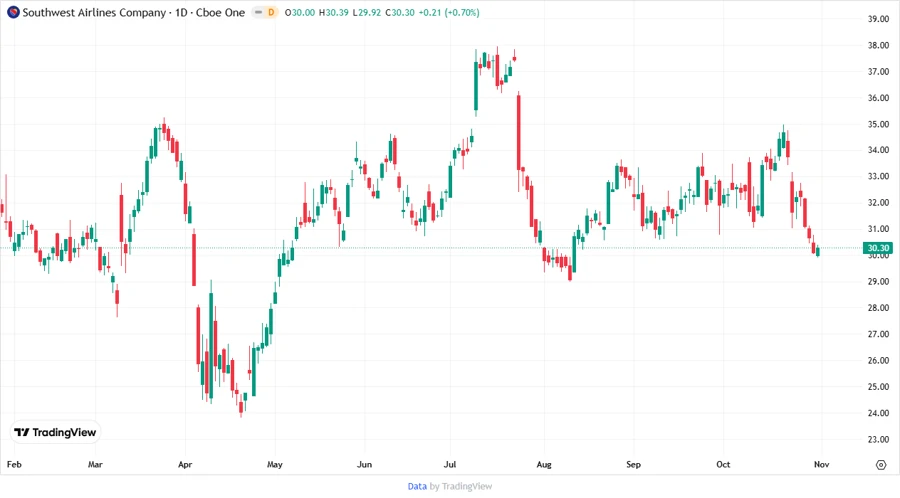
Task: Open the Data link below the chart
Action: pyautogui.click(x=417, y=486)
